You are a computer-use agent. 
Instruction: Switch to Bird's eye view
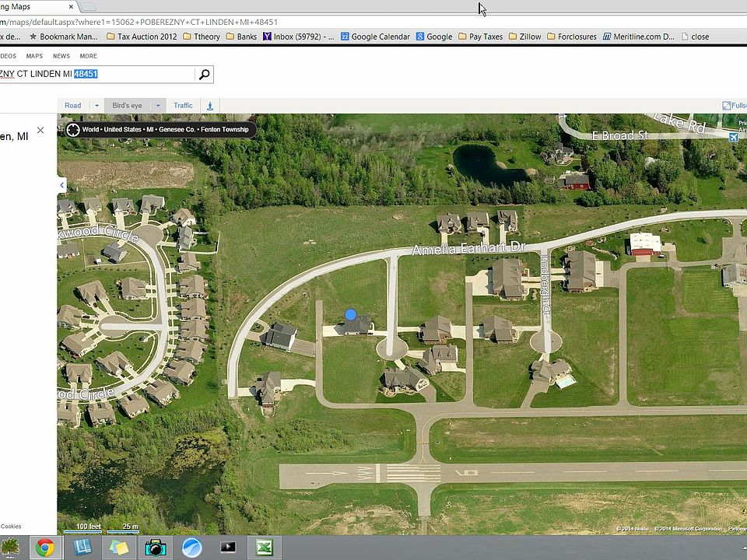(x=127, y=106)
